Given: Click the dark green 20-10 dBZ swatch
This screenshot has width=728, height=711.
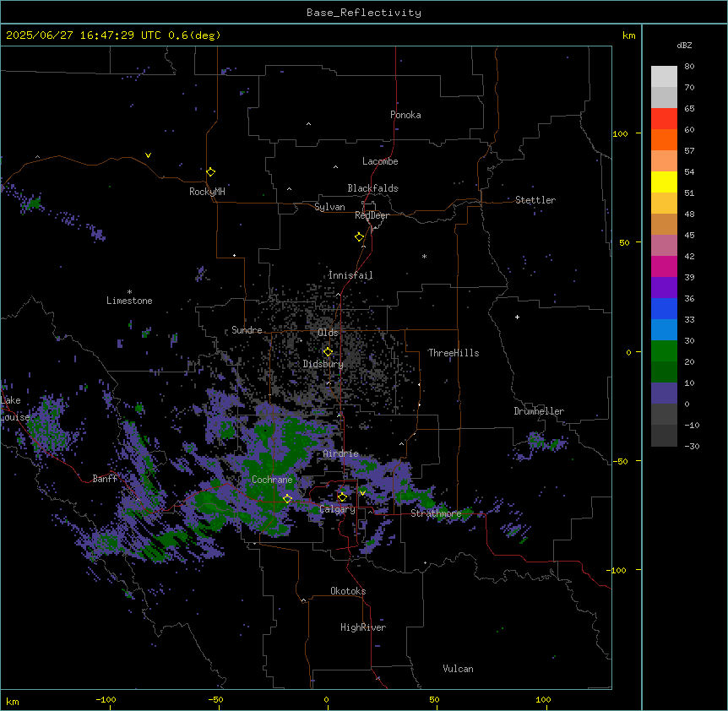Looking at the screenshot, I should (x=664, y=372).
